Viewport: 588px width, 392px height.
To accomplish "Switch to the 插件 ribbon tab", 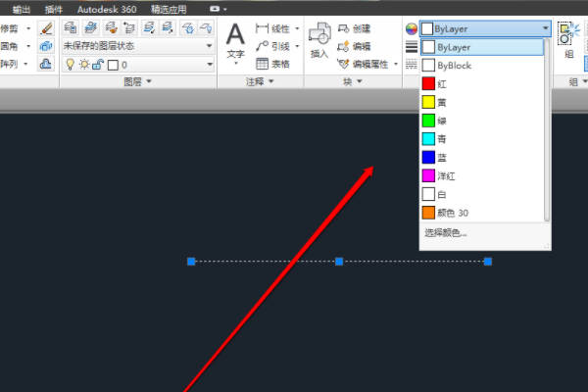I will pos(53,9).
